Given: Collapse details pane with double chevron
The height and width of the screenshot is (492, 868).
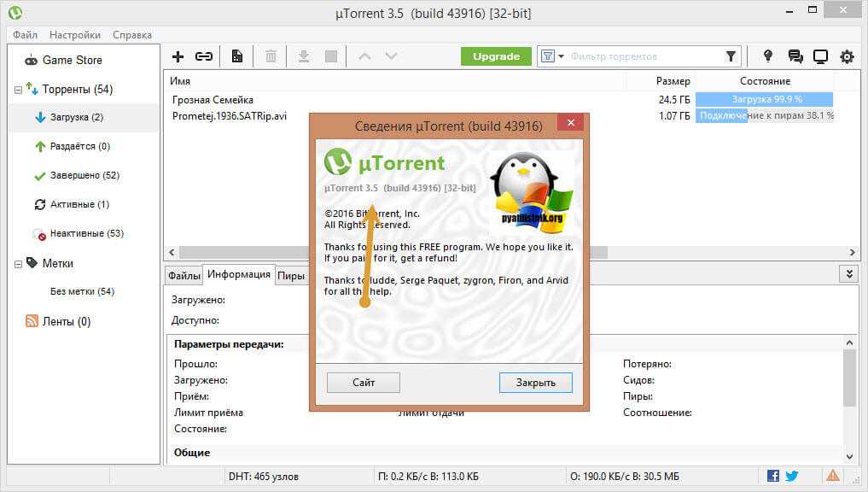Looking at the screenshot, I should [x=849, y=273].
